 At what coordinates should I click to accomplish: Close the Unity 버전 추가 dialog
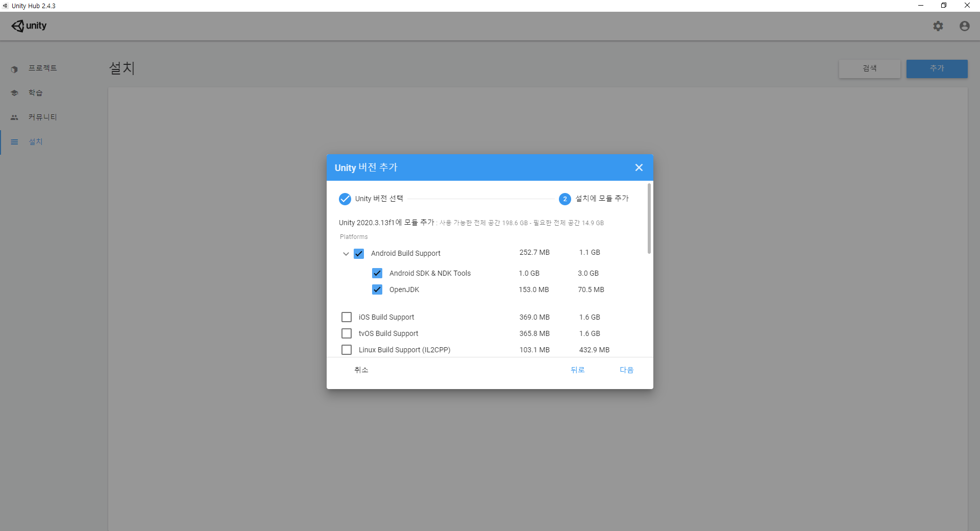click(x=639, y=167)
